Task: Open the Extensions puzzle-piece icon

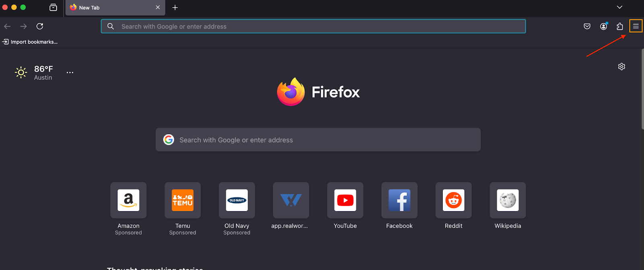Action: 620,26
